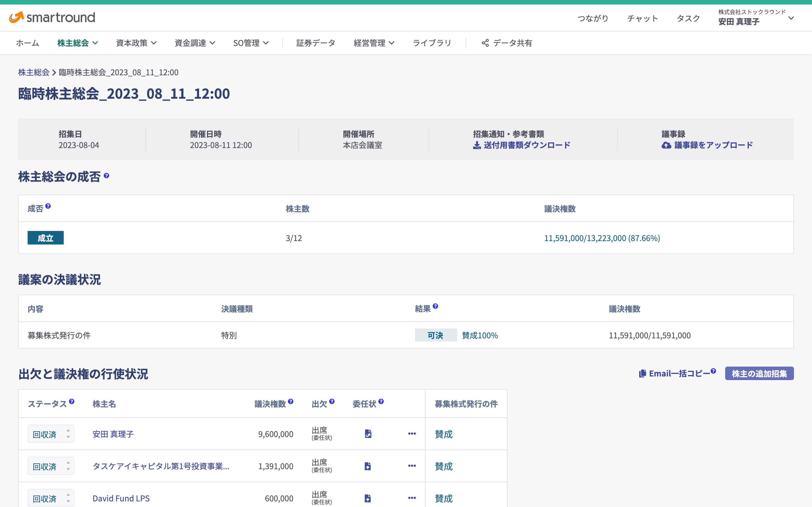The width and height of the screenshot is (812, 507).
Task: Select the ホーム menu item
Action: pos(28,43)
